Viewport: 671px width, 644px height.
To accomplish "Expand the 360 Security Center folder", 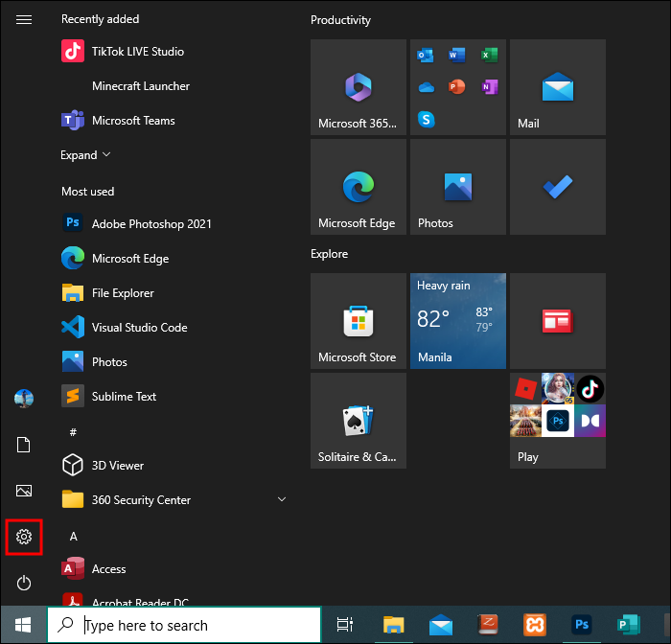I will pos(281,500).
